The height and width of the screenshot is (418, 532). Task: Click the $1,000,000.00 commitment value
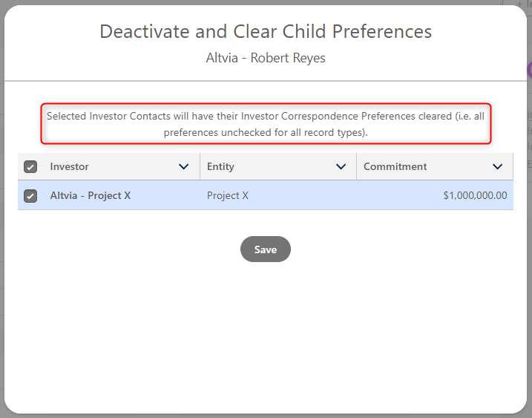475,195
